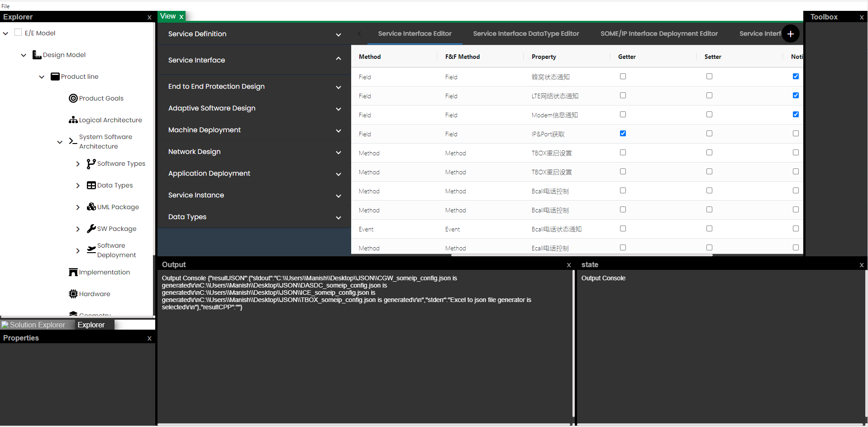Screen dimensions: 868x427
Task: Click the Hardware chip icon
Action: (73, 294)
